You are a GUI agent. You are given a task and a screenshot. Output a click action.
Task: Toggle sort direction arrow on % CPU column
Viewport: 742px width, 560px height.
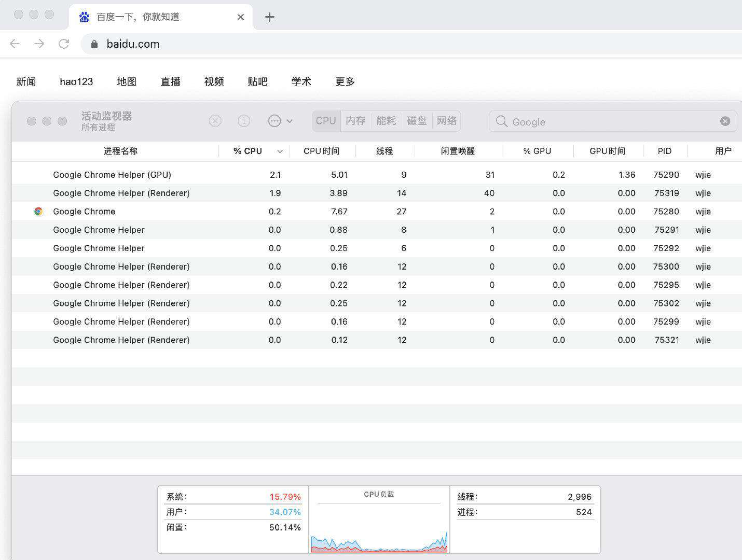280,151
